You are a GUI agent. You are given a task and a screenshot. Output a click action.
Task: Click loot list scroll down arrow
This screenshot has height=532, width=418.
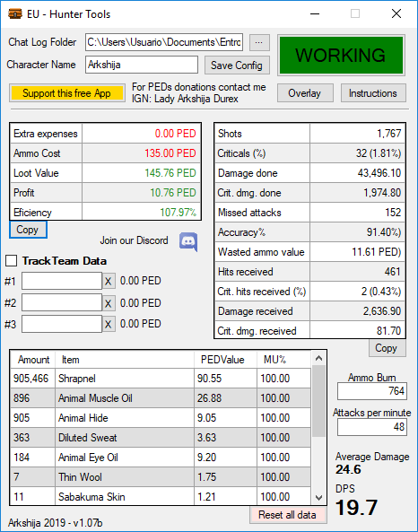(318, 497)
